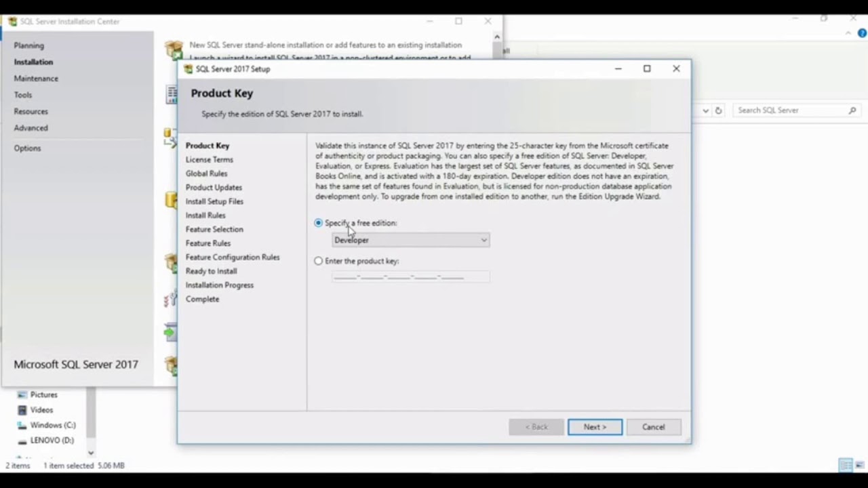The image size is (868, 488).
Task: Open the Developer edition dropdown
Action: tap(410, 240)
